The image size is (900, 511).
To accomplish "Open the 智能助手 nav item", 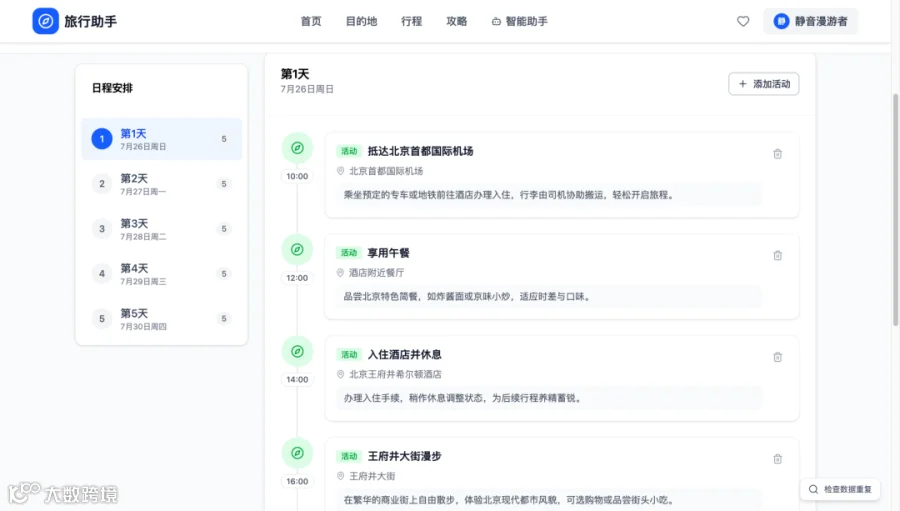I will pos(519,21).
